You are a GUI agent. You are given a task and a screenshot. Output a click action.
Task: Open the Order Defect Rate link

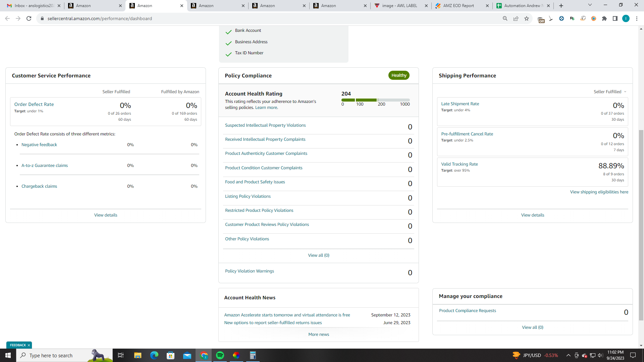click(34, 104)
